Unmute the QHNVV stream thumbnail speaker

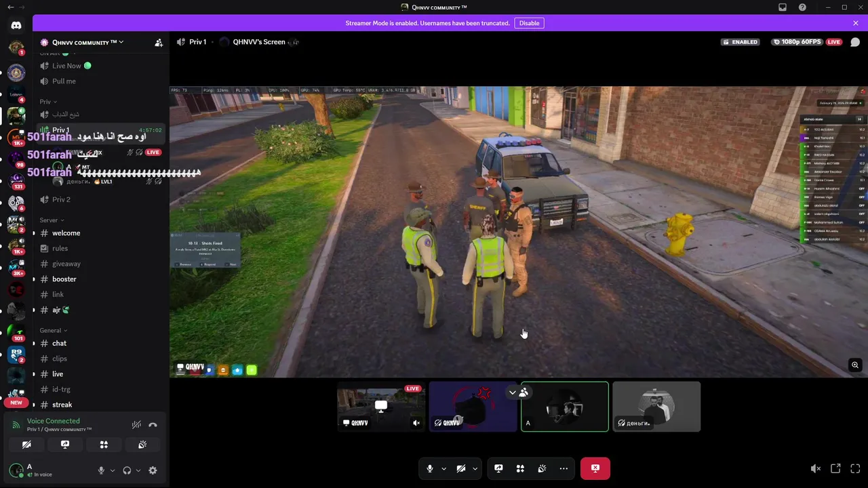tap(416, 423)
